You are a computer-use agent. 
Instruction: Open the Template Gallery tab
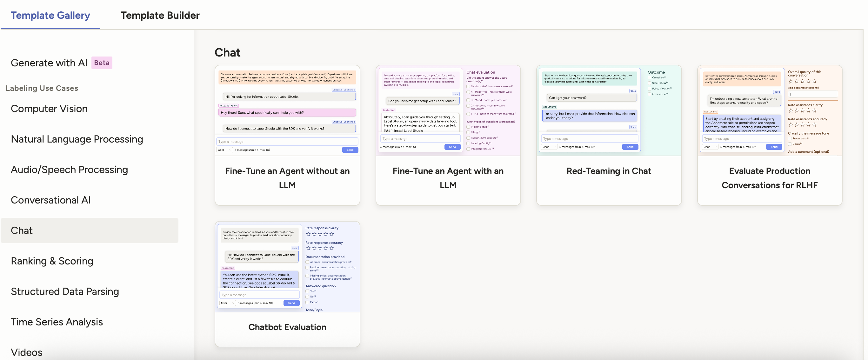coord(50,15)
